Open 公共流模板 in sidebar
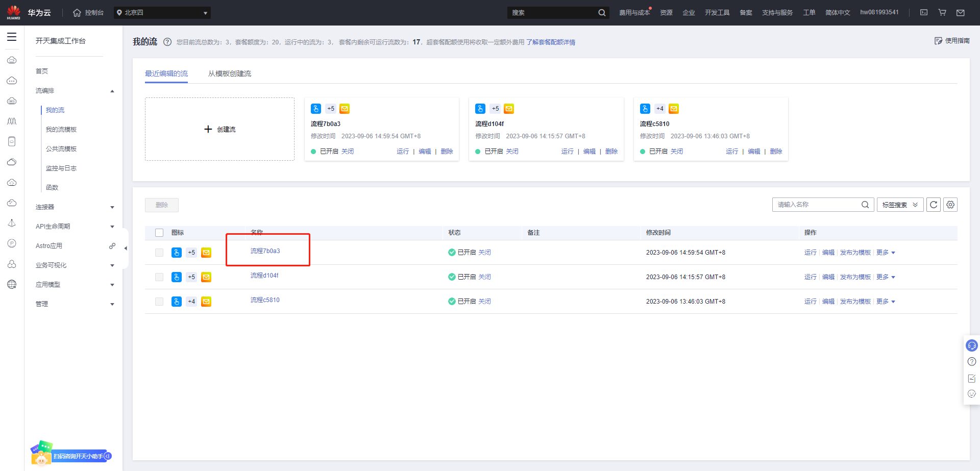Screen dimensions: 980x471 61,149
